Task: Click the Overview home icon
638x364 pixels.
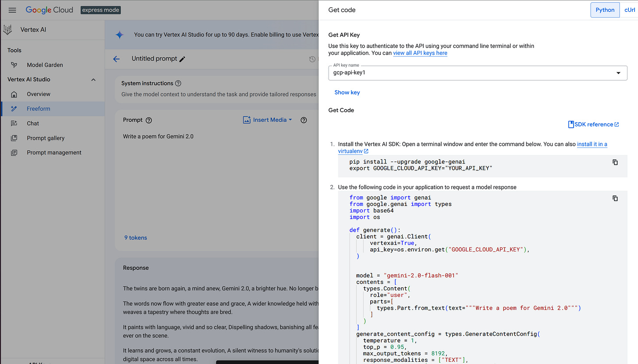Action: pos(14,94)
